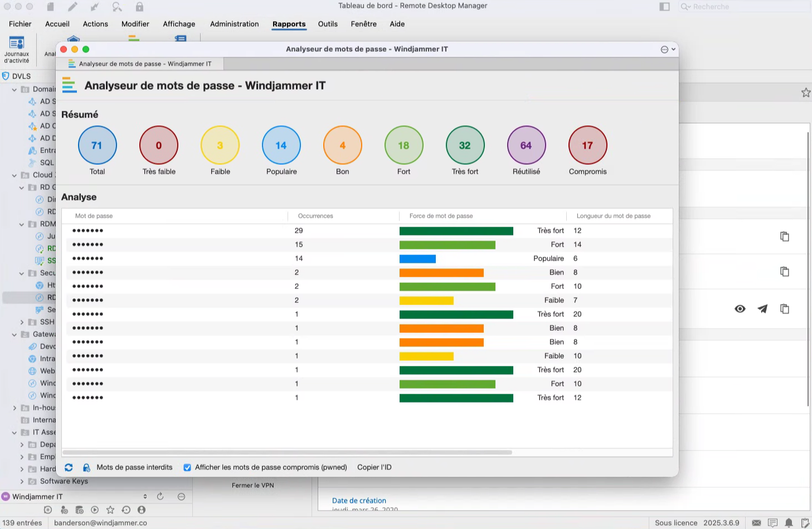Open the Mots de passe interdits lock icon
Image resolution: width=812 pixels, height=529 pixels.
pyautogui.click(x=86, y=468)
